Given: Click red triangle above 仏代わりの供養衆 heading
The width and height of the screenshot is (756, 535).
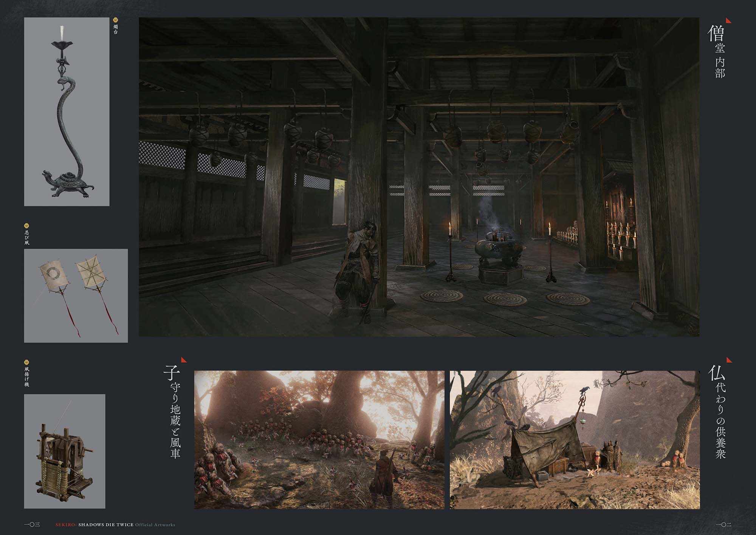Looking at the screenshot, I should 728,359.
